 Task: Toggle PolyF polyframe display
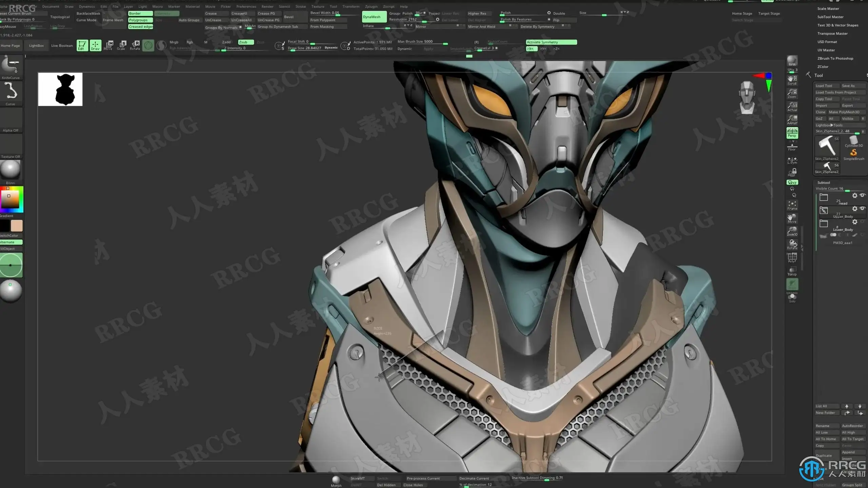[x=792, y=258]
